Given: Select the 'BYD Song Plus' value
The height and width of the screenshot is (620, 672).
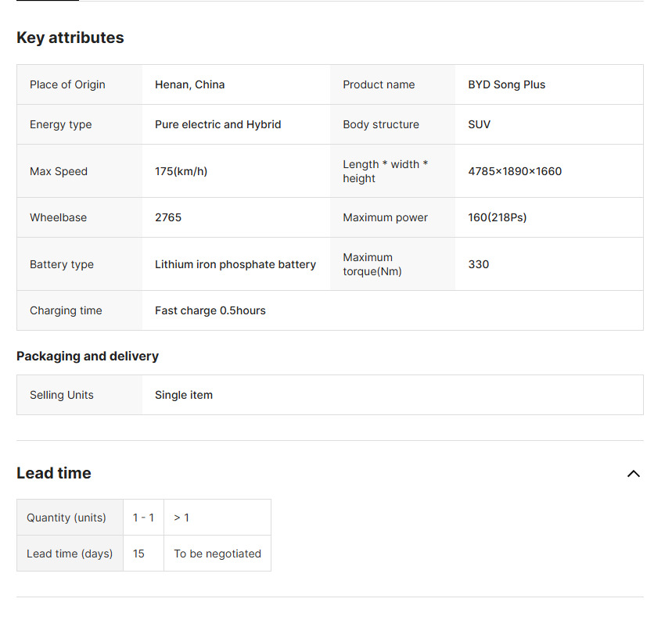Looking at the screenshot, I should 507,84.
